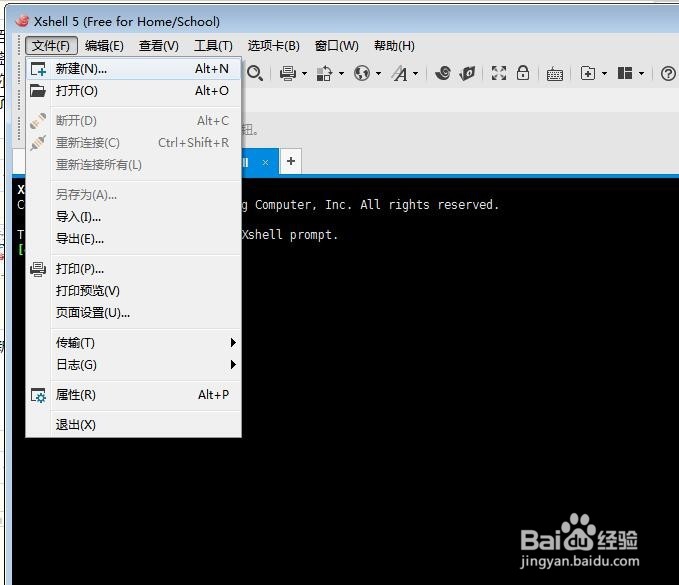Click the file transfer toolbar icon
Viewport: 679px width, 585px height.
click(x=324, y=73)
